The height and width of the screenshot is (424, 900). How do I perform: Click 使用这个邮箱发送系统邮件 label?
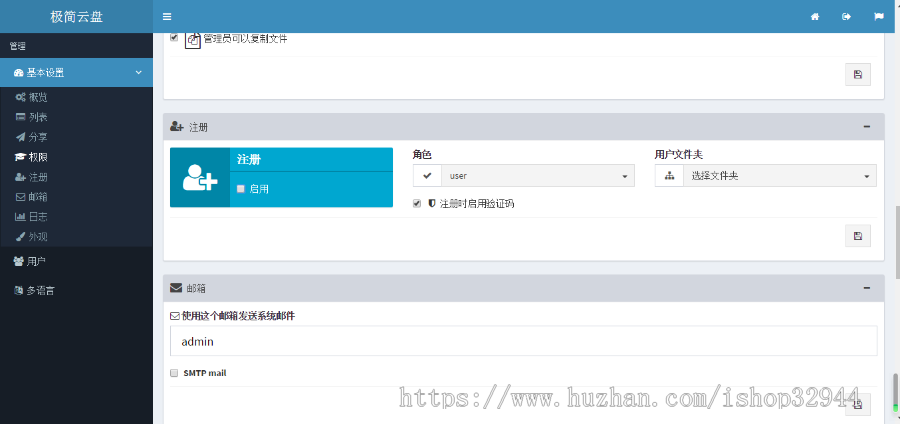click(x=238, y=316)
